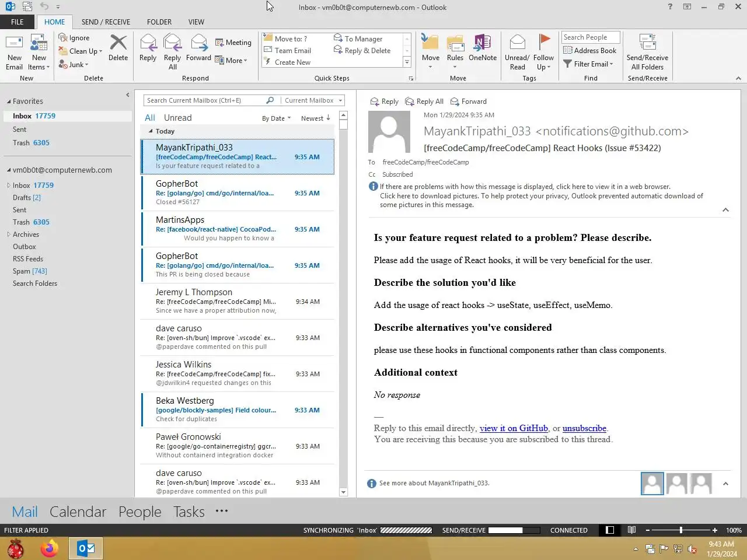Open the Quick Steps dialog launcher
This screenshot has height=560, width=747.
click(411, 78)
